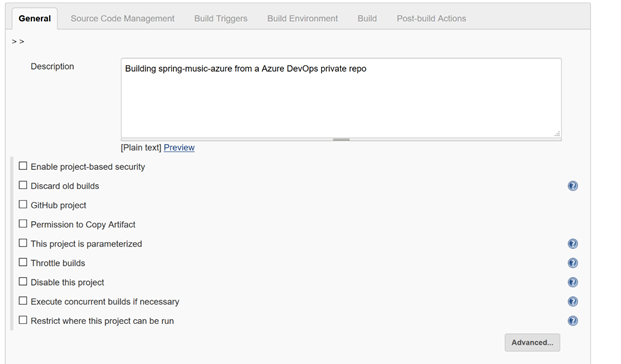Open Post-build Actions tab
Screen dimensions: 621x364
point(431,19)
